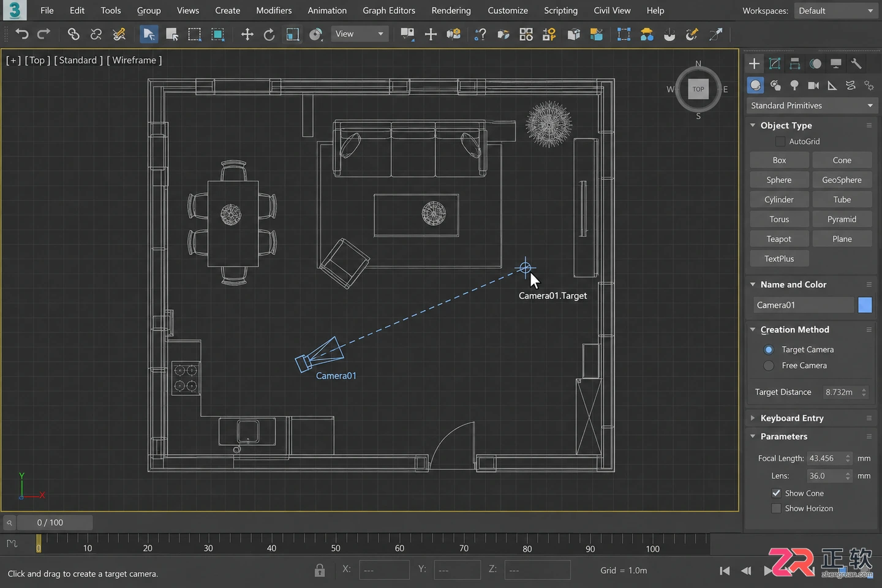The height and width of the screenshot is (588, 882).
Task: Enable the AutoGrid checkbox
Action: [x=780, y=141]
